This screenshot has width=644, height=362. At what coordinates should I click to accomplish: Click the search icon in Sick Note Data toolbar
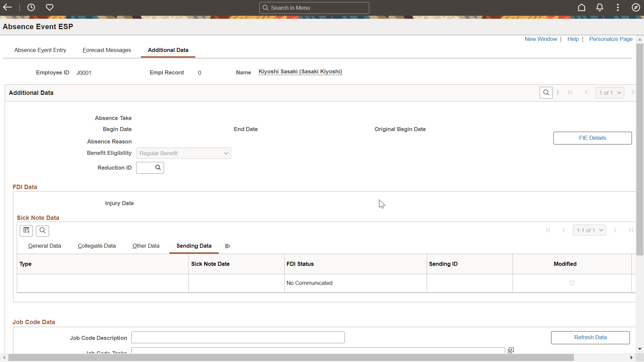click(x=43, y=230)
